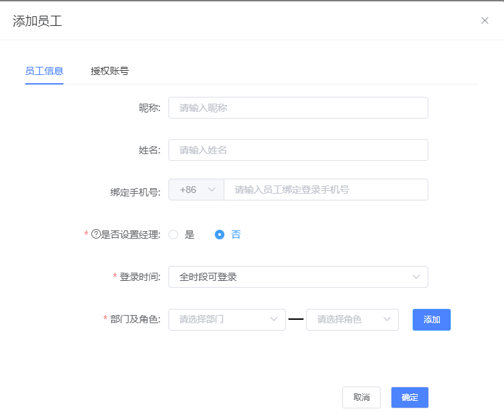Select 否 radio button for manager setting

(220, 235)
